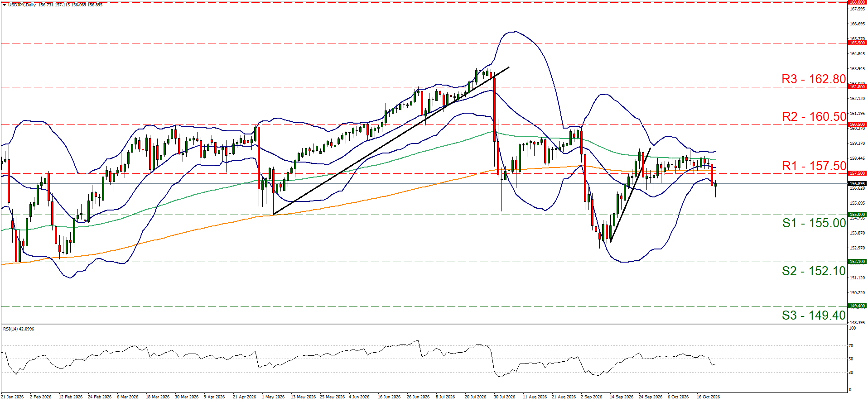
Task: Click the 30 Jul 2026 date label
Action: coord(504,397)
